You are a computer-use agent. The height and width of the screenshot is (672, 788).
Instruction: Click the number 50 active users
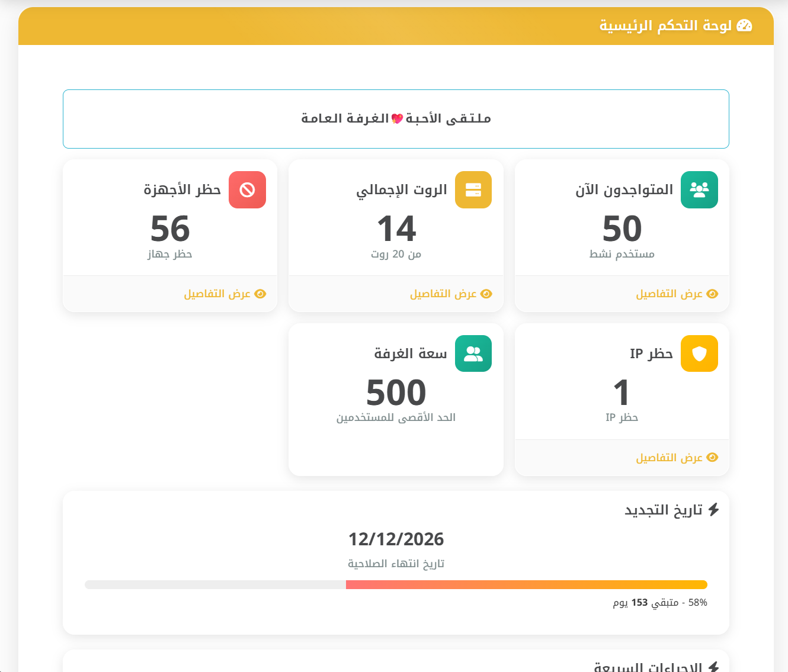(622, 229)
